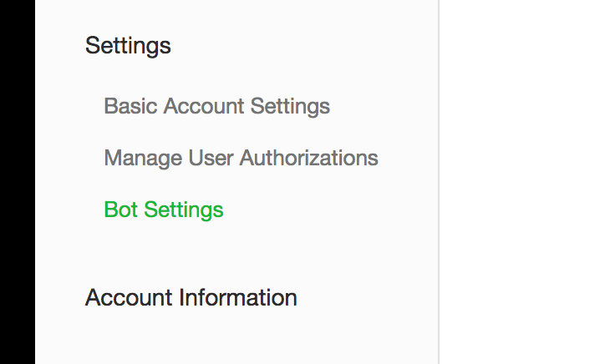Open the link below Basic Account Settings
The image size is (595, 364).
(241, 158)
